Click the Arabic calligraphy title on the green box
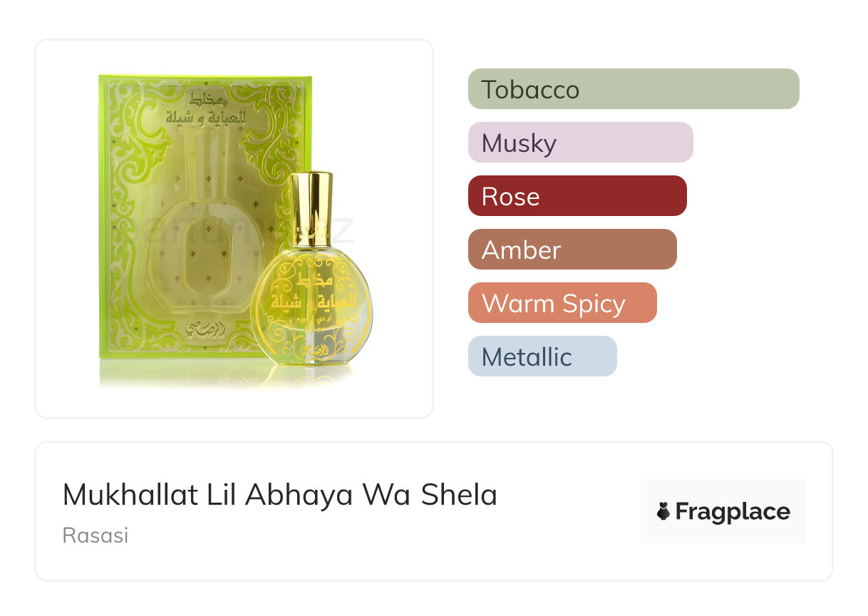The height and width of the screenshot is (616, 868). coord(205,110)
